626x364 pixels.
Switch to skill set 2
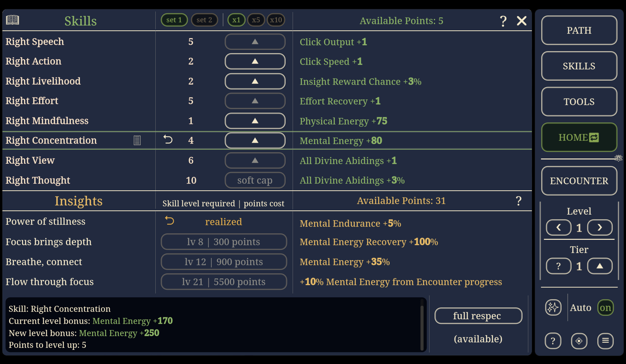[x=204, y=20]
